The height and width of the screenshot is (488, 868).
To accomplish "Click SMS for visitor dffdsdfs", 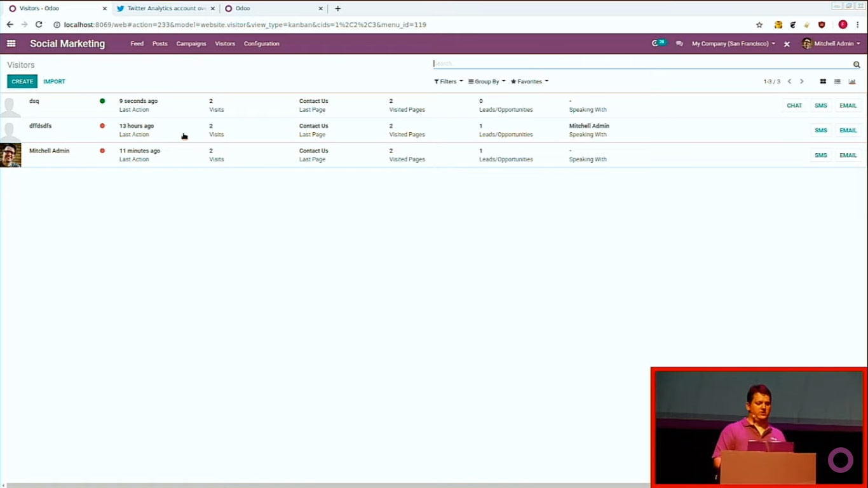I will coord(821,130).
